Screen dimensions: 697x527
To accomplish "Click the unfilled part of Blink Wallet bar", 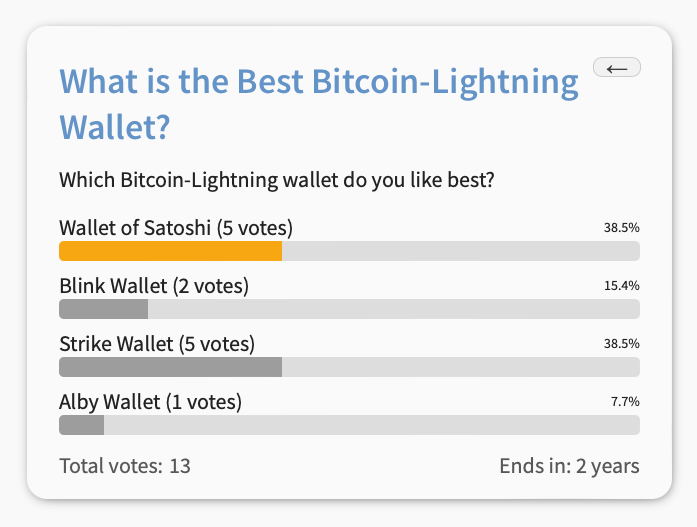I will 393,309.
